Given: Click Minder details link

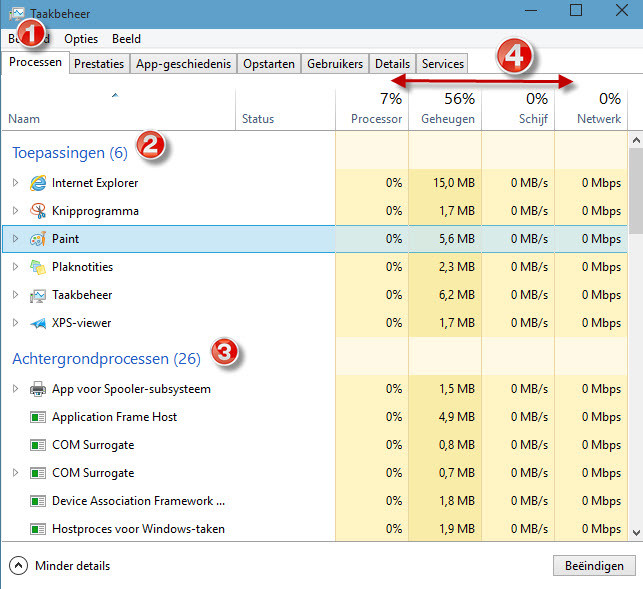Looking at the screenshot, I should point(73,566).
